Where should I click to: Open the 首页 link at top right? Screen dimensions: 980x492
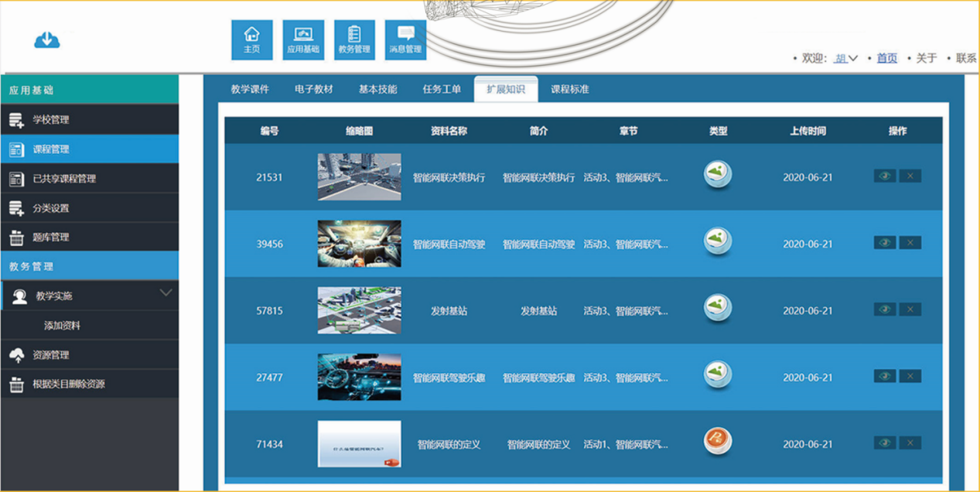tap(885, 58)
